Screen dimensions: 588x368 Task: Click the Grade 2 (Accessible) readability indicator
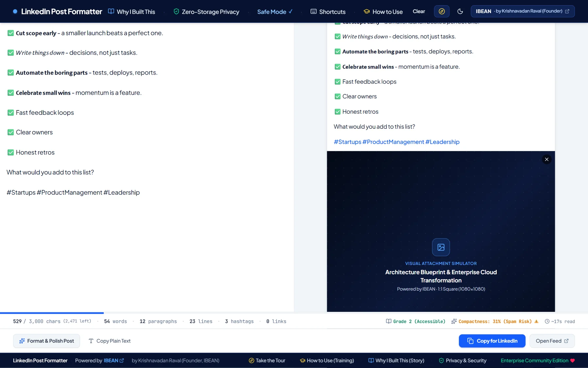coord(416,322)
